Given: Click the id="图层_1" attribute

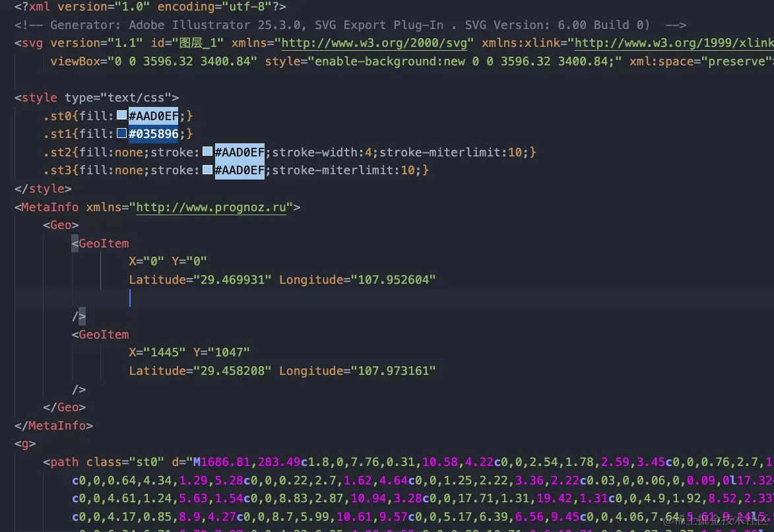Looking at the screenshot, I should [x=187, y=43].
